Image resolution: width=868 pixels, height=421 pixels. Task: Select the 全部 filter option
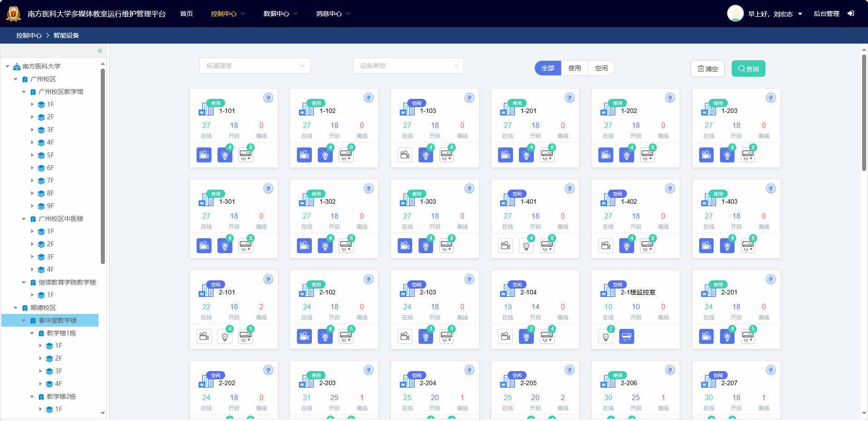pos(548,68)
